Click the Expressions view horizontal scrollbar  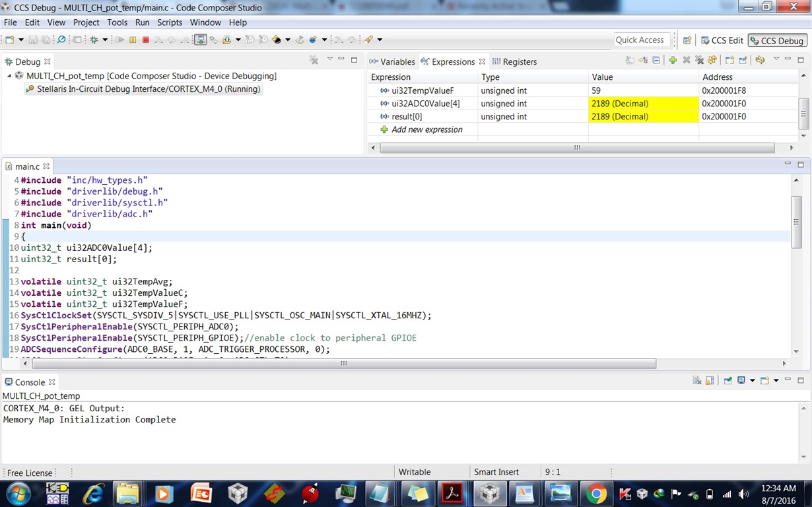[576, 148]
